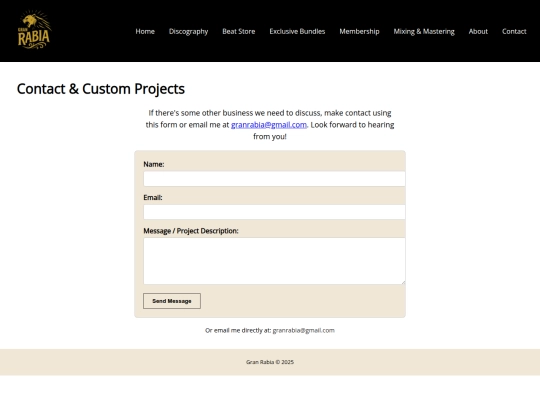540x405 pixels.
Task: Open the Home nav link
Action: 145,31
